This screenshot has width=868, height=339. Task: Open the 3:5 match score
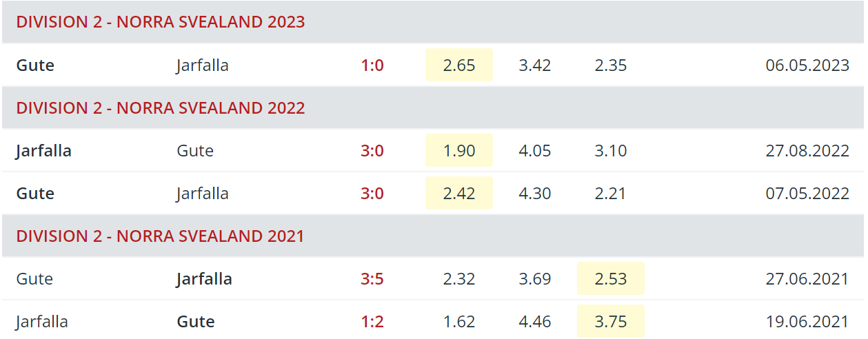[x=372, y=279]
